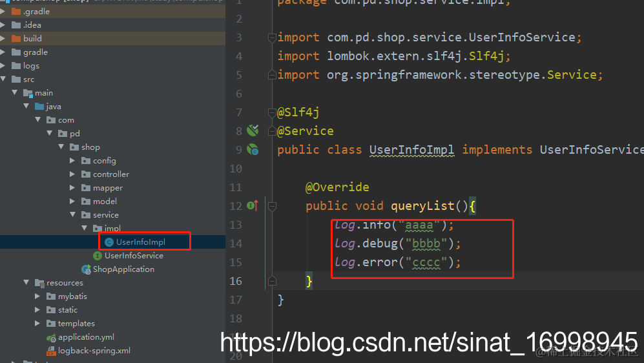Click the Spring bean gutter icon on line 9
The width and height of the screenshot is (644, 363).
pyautogui.click(x=253, y=149)
